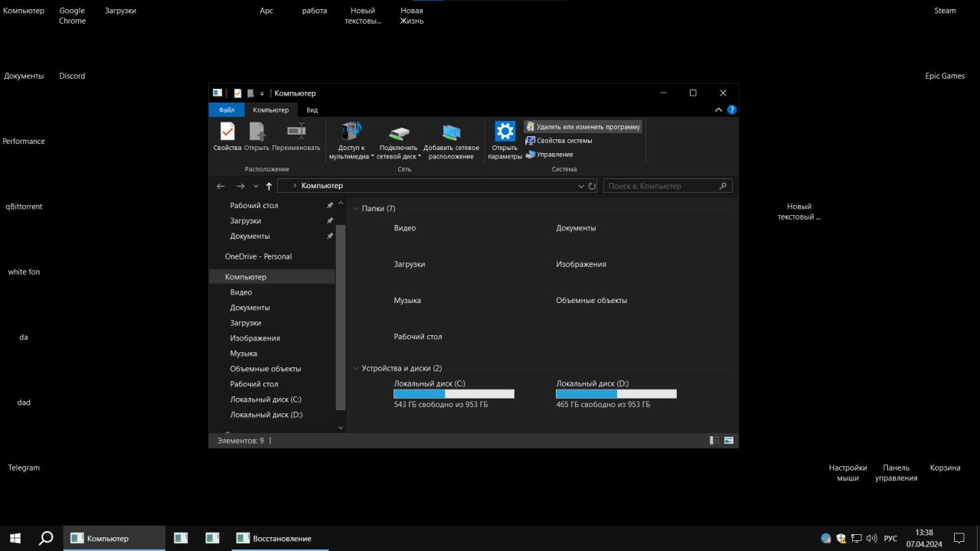The image size is (980, 551).
Task: Go up one level with up arrow
Action: pos(269,186)
